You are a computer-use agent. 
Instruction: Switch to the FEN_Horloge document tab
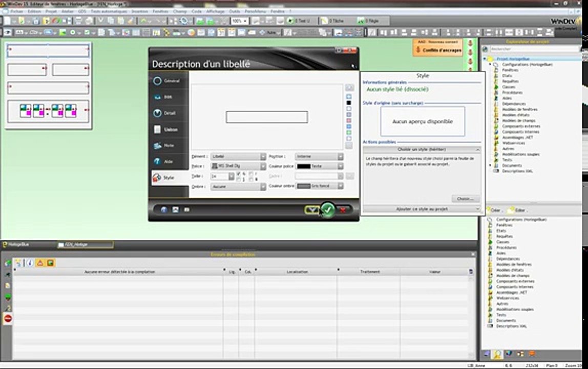tap(85, 245)
